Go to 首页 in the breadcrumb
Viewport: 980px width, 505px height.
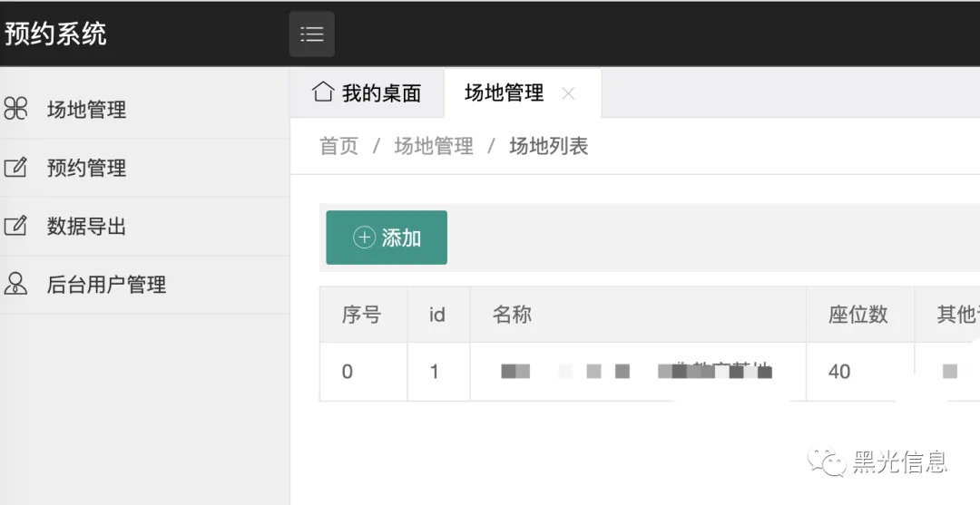click(338, 146)
